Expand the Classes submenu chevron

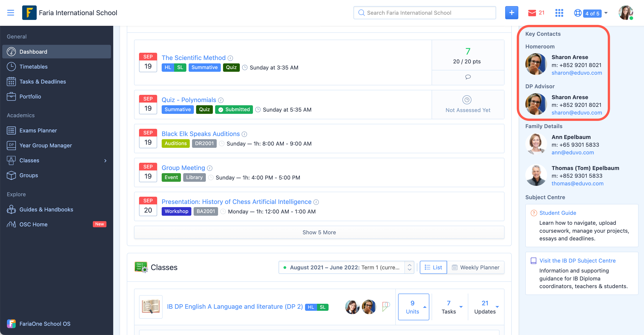pos(105,161)
